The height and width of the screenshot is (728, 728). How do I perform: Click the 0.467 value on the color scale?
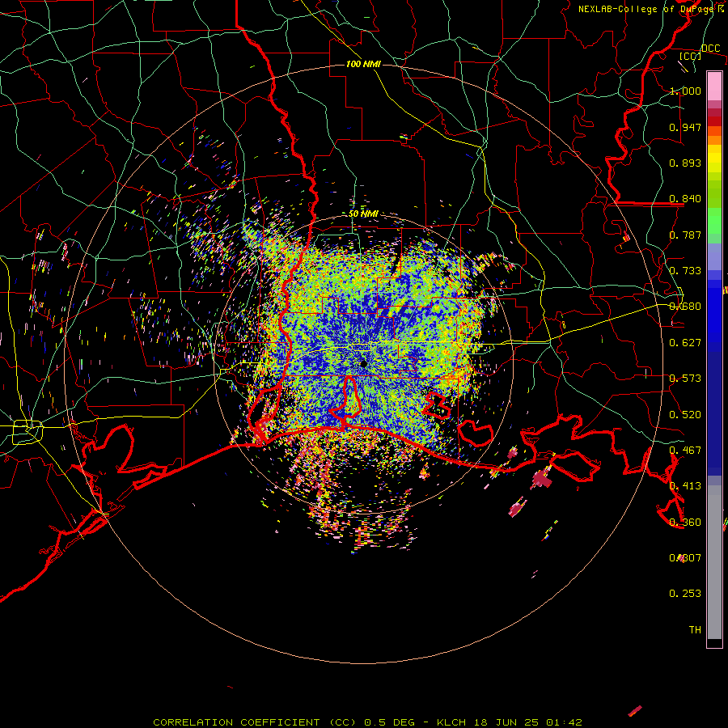pyautogui.click(x=685, y=451)
